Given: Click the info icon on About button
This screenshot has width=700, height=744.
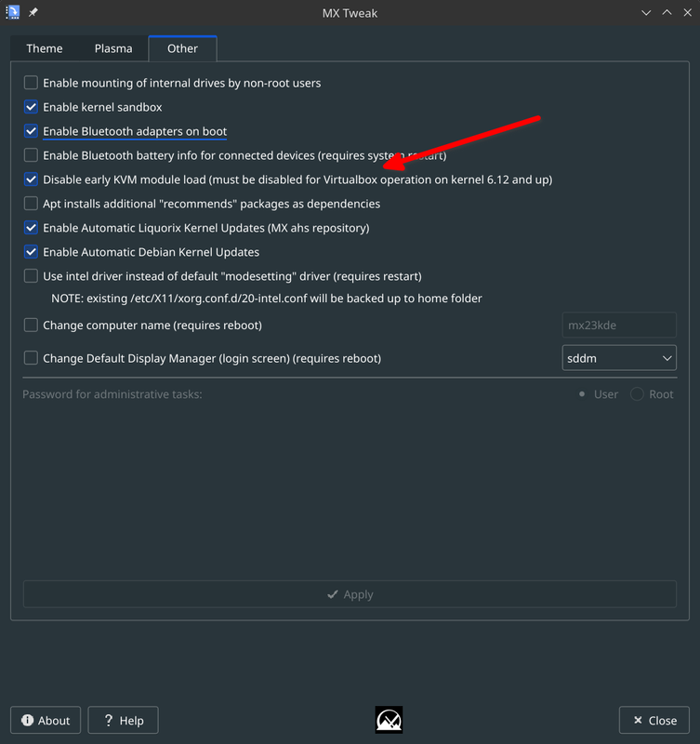Looking at the screenshot, I should (x=28, y=720).
